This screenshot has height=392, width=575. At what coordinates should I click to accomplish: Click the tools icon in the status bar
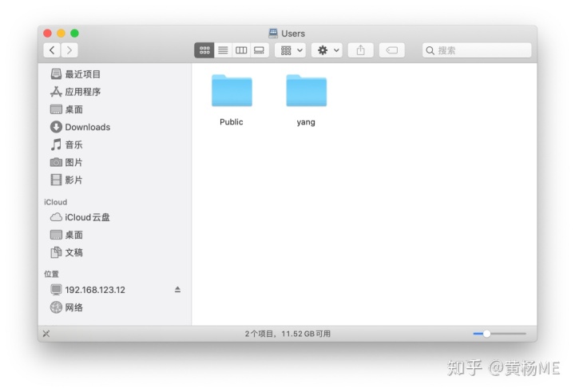point(46,334)
